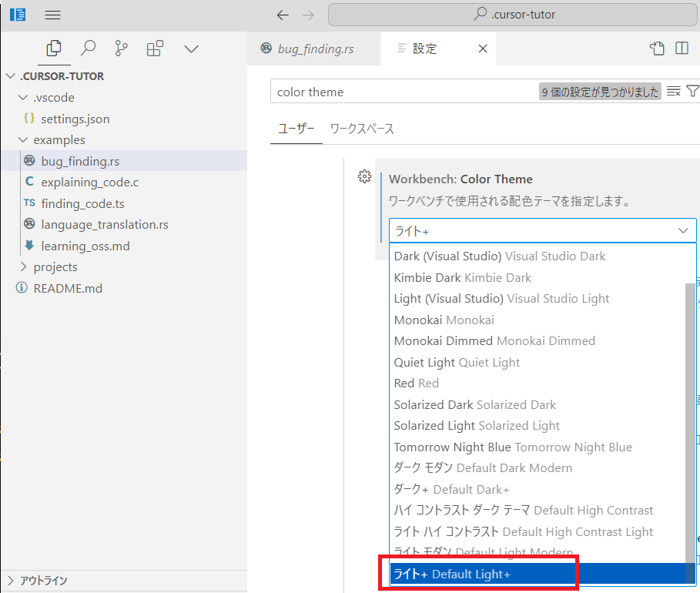Open settings JSON file icon
The image size is (700, 593).
657,49
